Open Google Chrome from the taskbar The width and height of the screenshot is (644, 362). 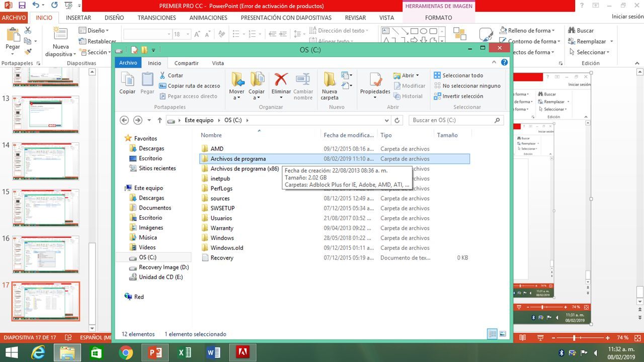(126, 353)
